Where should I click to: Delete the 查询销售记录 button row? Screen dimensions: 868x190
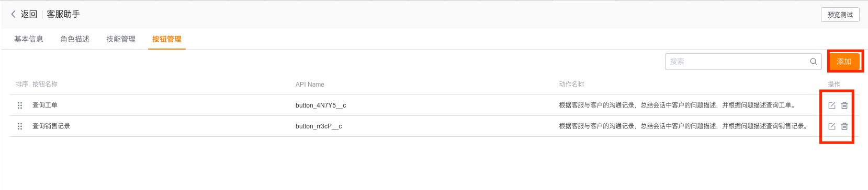(844, 126)
